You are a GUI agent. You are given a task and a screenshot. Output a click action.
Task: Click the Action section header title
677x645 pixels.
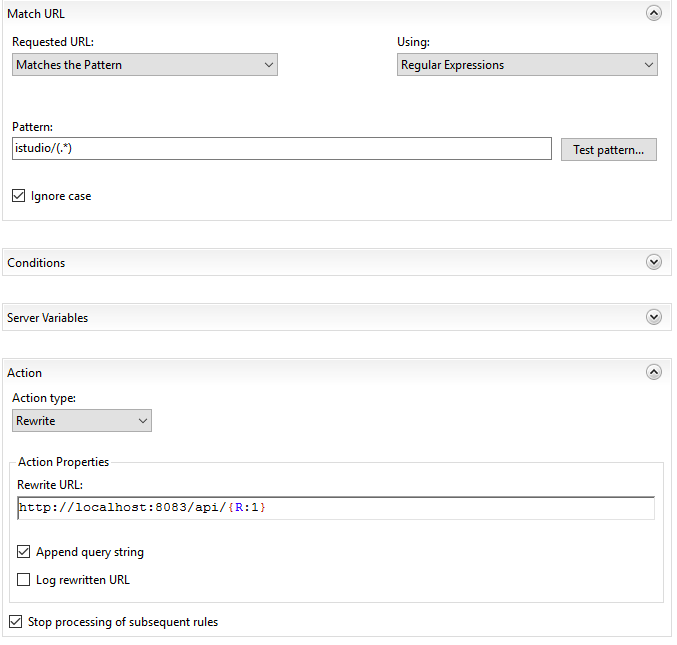click(x=25, y=373)
